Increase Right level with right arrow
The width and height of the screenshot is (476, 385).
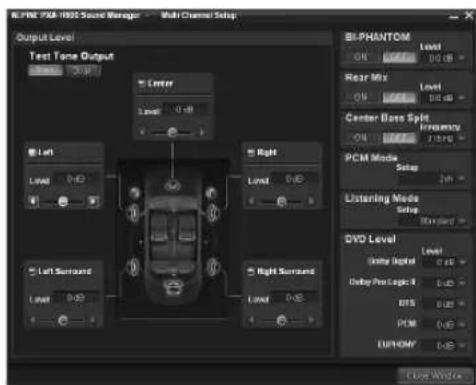tap(311, 201)
